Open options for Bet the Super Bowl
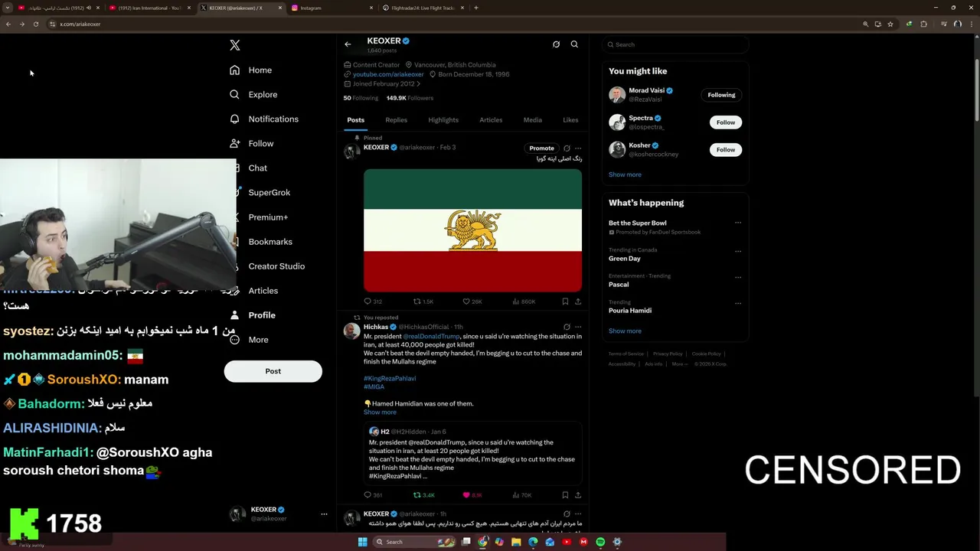Viewport: 980px width, 551px height. click(738, 223)
